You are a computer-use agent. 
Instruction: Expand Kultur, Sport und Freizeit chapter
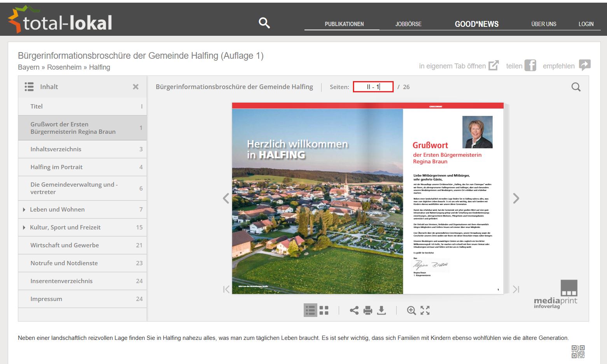click(24, 227)
